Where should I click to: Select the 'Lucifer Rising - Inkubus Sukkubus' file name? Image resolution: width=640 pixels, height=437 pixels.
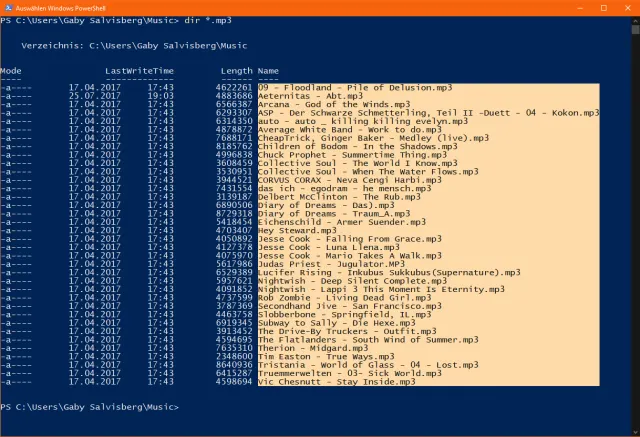389,273
